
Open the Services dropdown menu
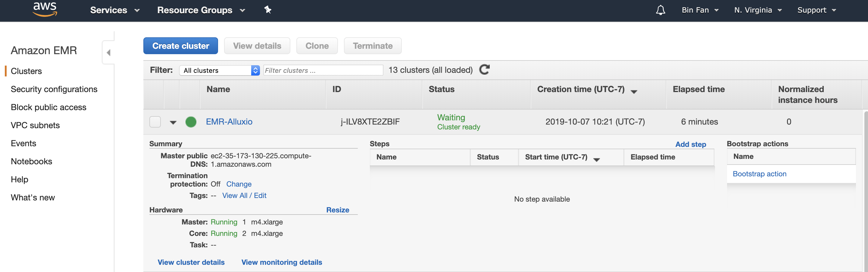115,10
